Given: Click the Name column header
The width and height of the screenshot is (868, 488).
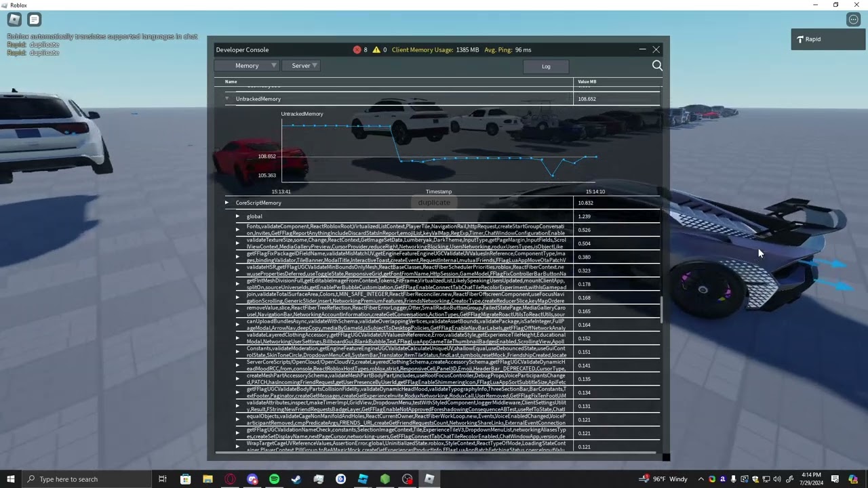Looking at the screenshot, I should coord(231,81).
